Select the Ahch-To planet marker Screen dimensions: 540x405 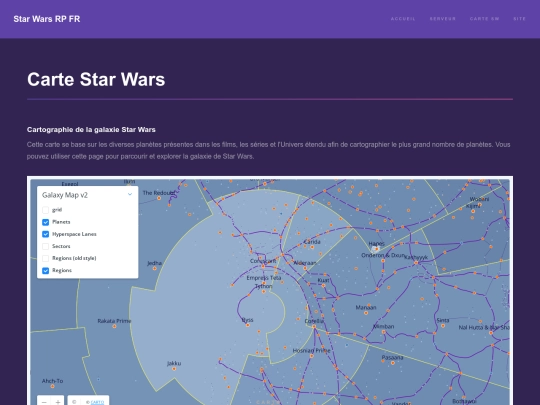pos(52,386)
